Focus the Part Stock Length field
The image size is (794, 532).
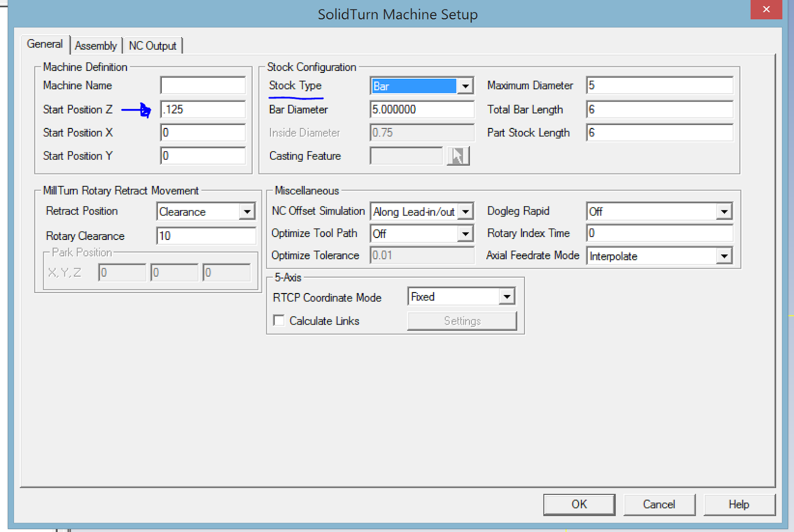660,132
